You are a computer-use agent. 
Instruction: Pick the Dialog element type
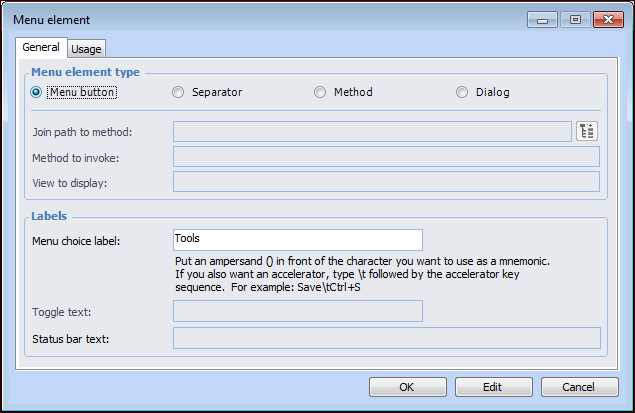tap(462, 92)
